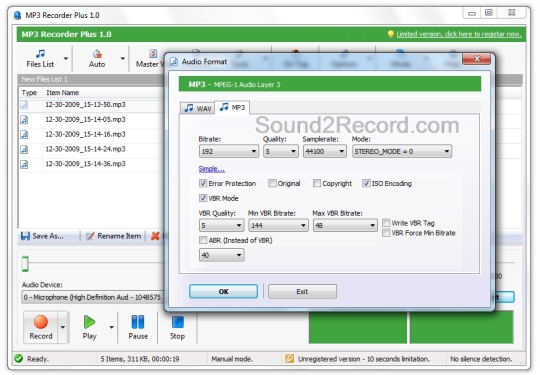Click the red delete X icon

(x=155, y=236)
